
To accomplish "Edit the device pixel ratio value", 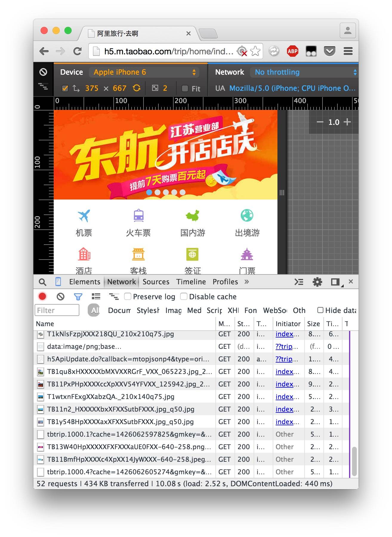I will coord(165,88).
